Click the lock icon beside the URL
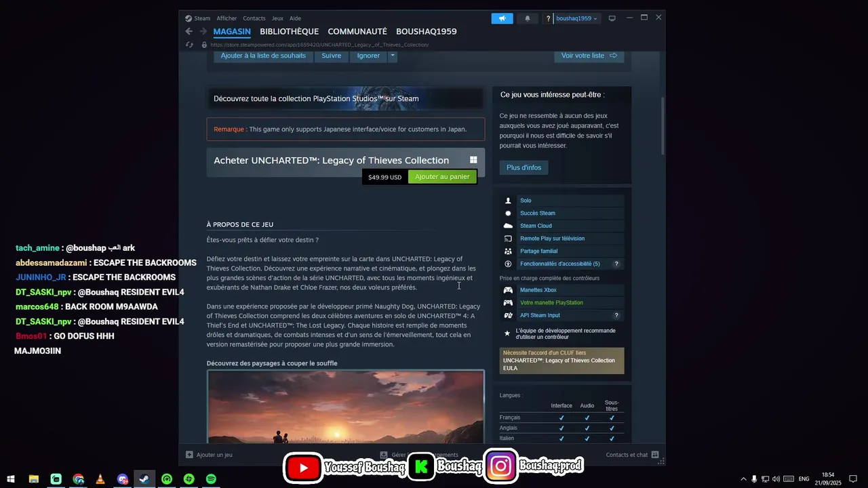 (x=204, y=45)
